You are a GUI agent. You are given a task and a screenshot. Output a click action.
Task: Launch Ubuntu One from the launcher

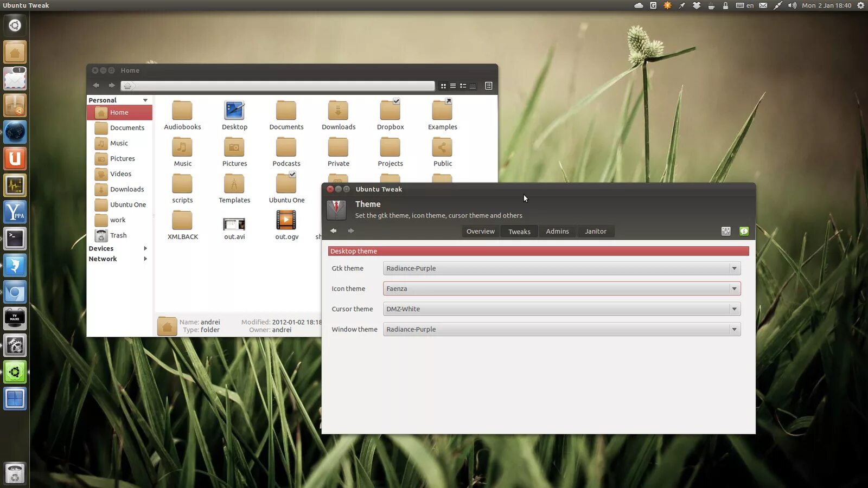click(x=15, y=159)
